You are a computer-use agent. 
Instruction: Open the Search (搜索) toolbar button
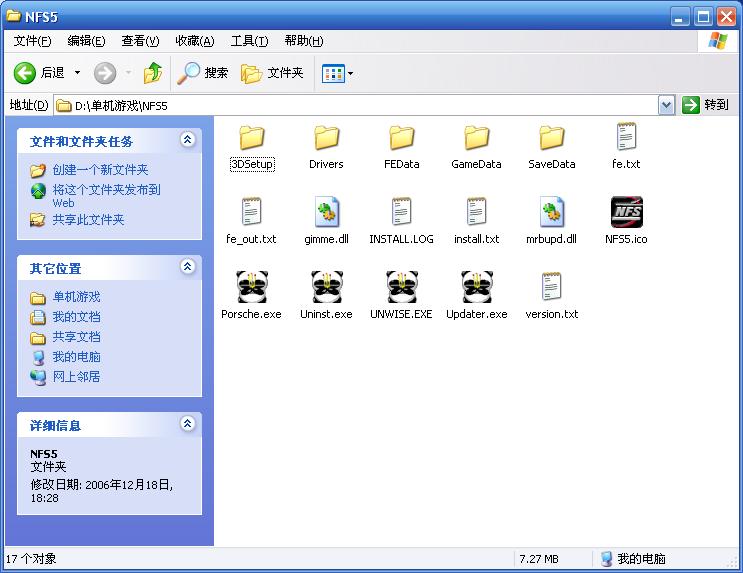pyautogui.click(x=203, y=73)
